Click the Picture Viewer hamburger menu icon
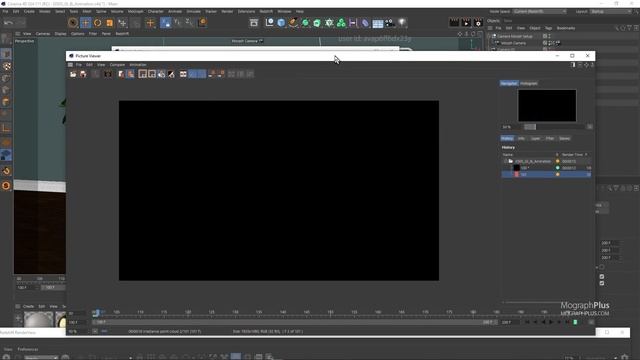Image resolution: width=640 pixels, height=360 pixels. tap(70, 65)
